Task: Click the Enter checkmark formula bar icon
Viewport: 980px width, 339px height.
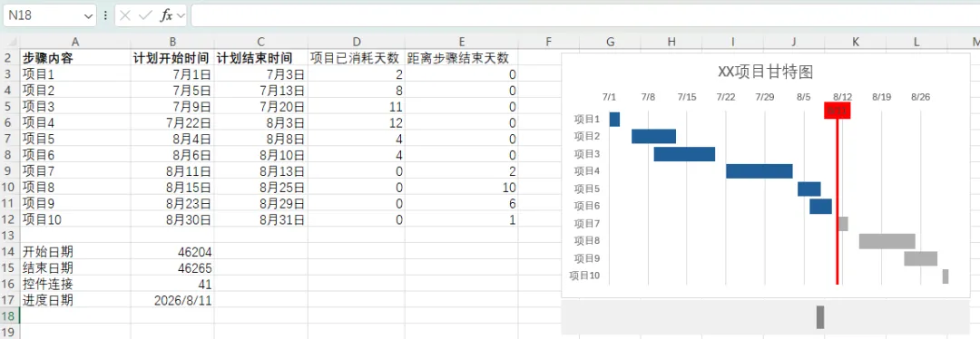Action: [145, 15]
